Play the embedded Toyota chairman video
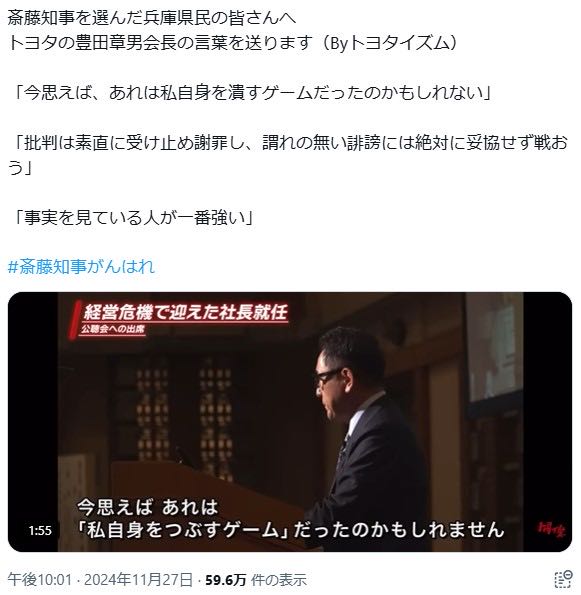Screen dimensions: 581x595 [290, 422]
